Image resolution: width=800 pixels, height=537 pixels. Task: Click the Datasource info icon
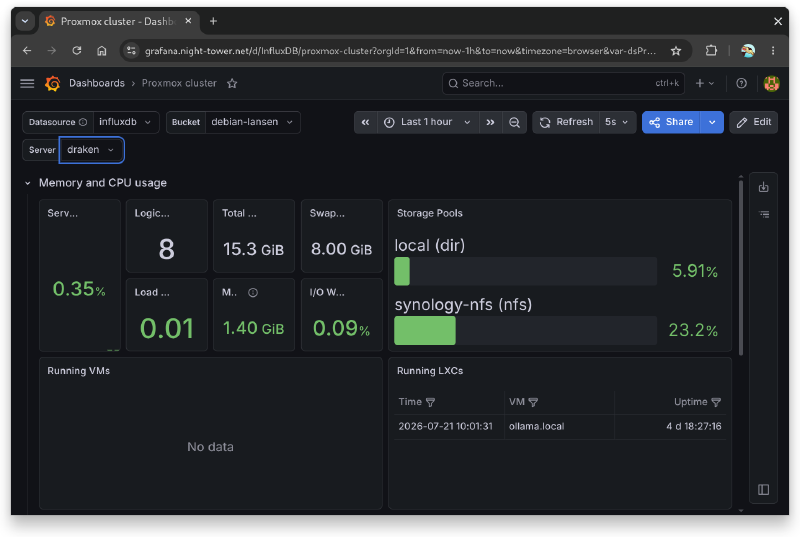pos(83,122)
